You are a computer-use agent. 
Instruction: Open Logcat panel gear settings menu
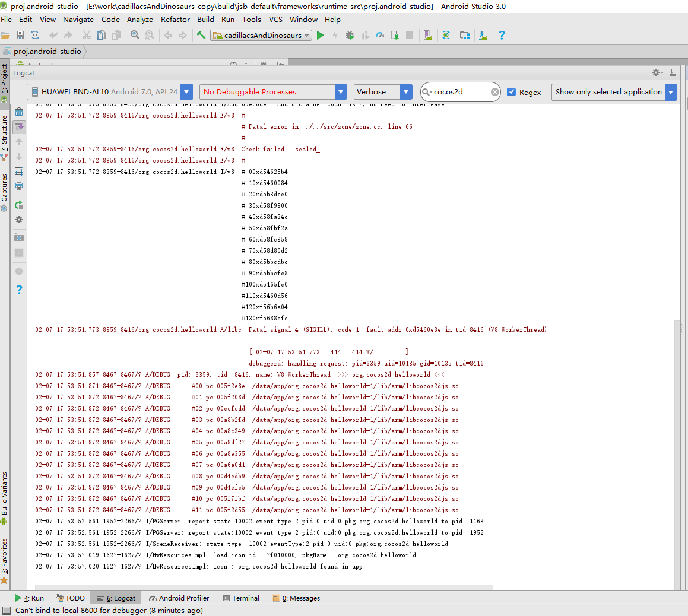[657, 73]
